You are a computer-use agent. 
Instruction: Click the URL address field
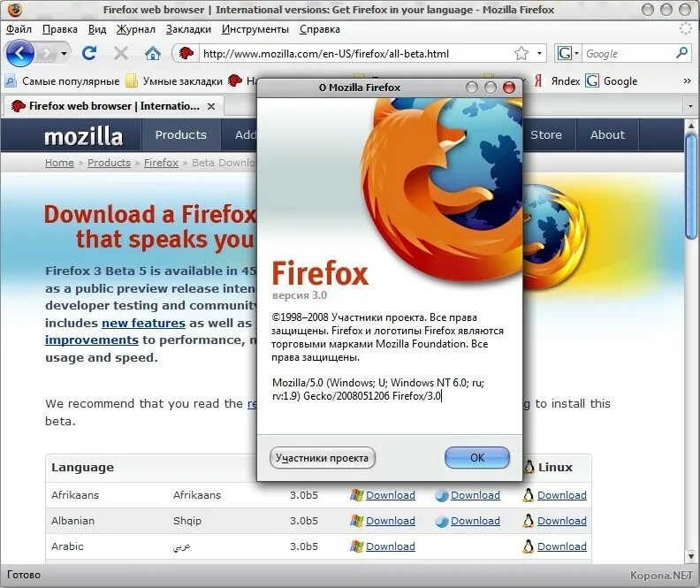click(x=355, y=54)
